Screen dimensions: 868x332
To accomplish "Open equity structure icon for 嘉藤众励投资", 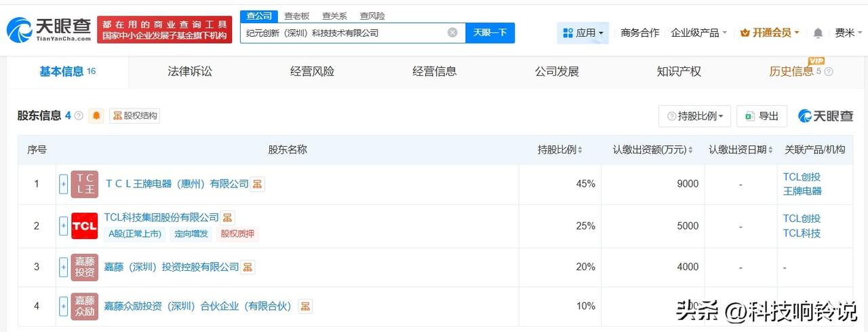I will [305, 306].
